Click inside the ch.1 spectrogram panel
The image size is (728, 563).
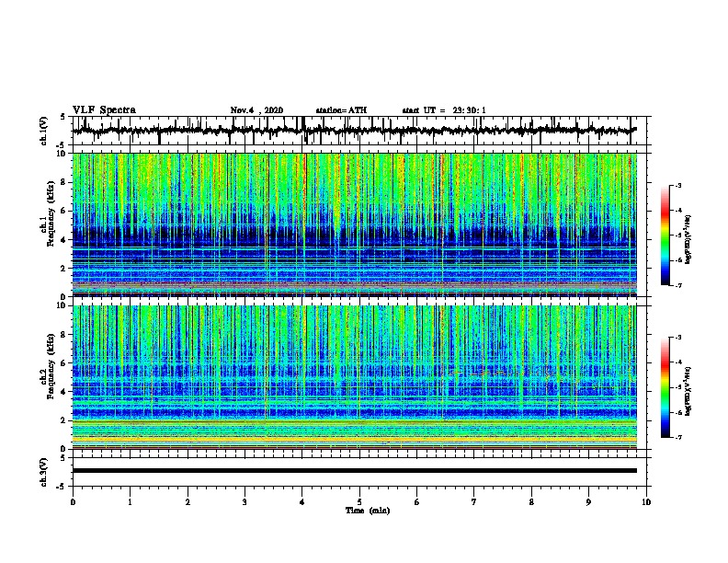354,224
